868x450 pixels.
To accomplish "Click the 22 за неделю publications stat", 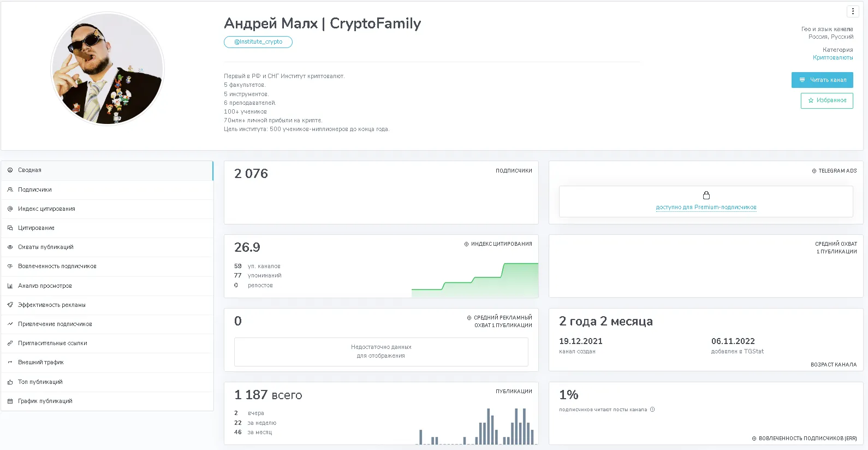I will click(x=255, y=423).
